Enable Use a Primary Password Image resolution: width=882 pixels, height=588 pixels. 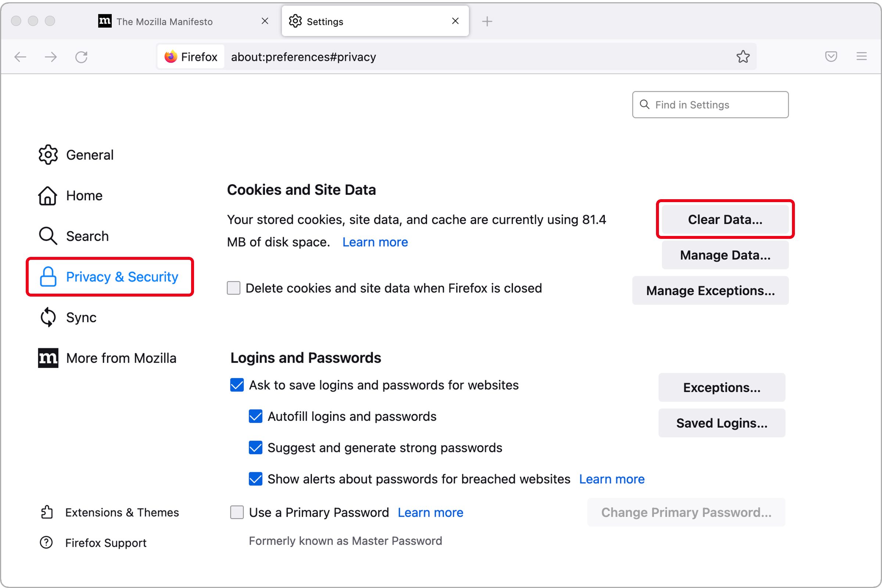pyautogui.click(x=237, y=512)
